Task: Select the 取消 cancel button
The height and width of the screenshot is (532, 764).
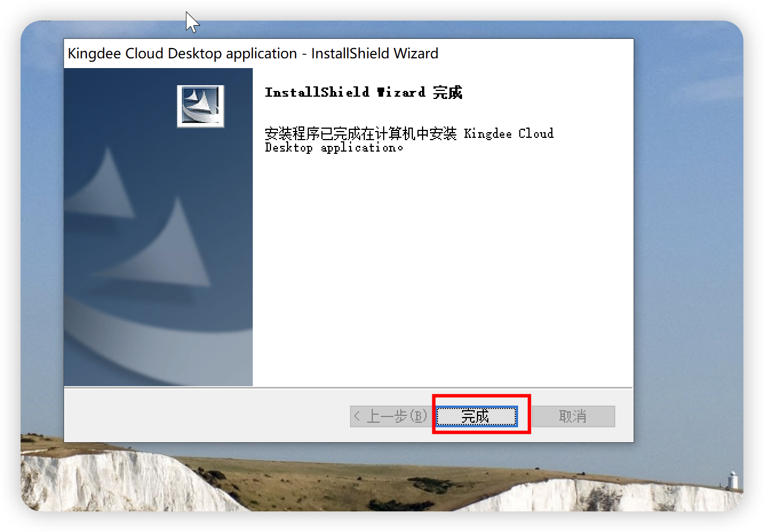Action: click(573, 416)
